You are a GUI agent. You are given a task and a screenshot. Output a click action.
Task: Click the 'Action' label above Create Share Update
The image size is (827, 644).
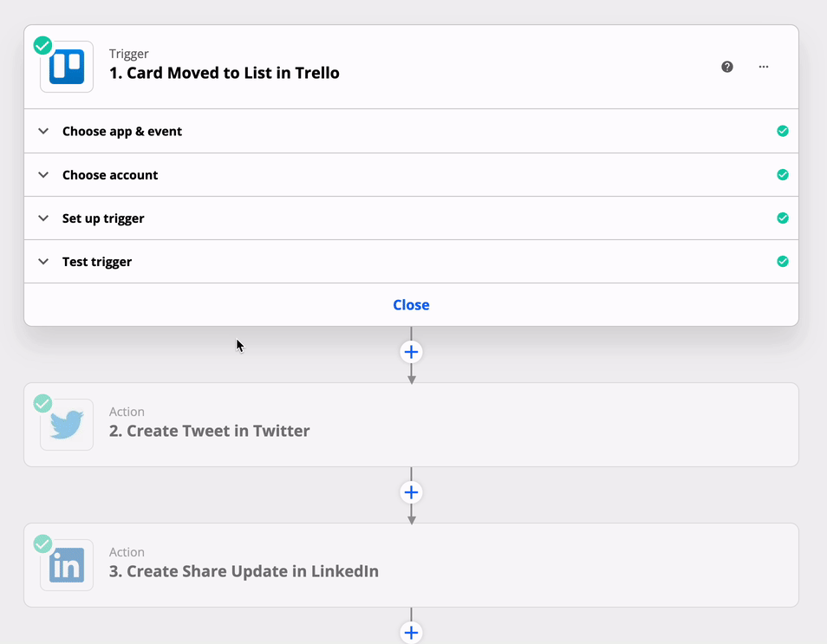click(127, 552)
